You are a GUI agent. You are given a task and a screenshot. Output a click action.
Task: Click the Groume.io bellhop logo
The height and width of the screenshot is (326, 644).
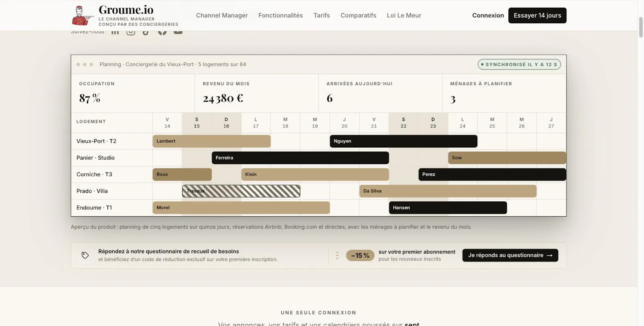(x=83, y=16)
